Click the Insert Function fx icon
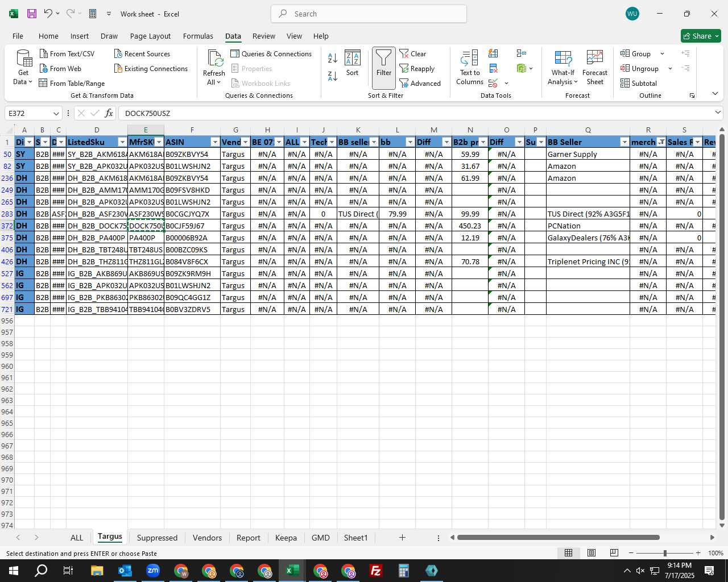The image size is (728, 582). (109, 113)
